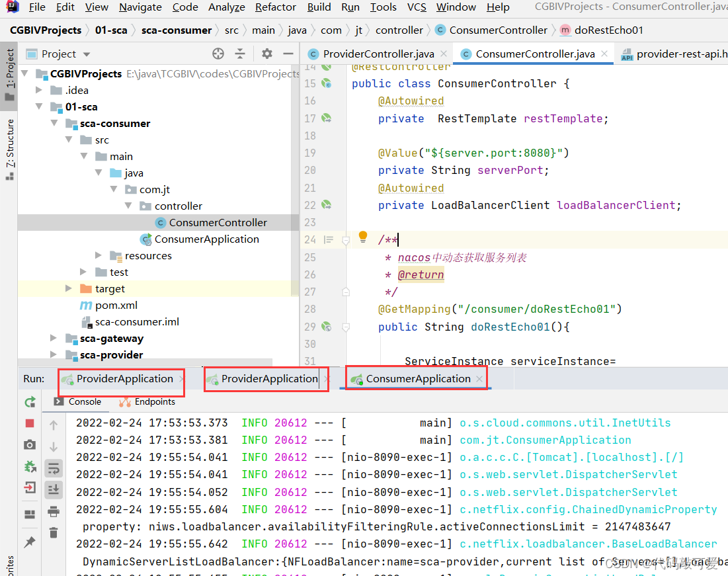Click the exit icon in the Run toolbar

30,488
